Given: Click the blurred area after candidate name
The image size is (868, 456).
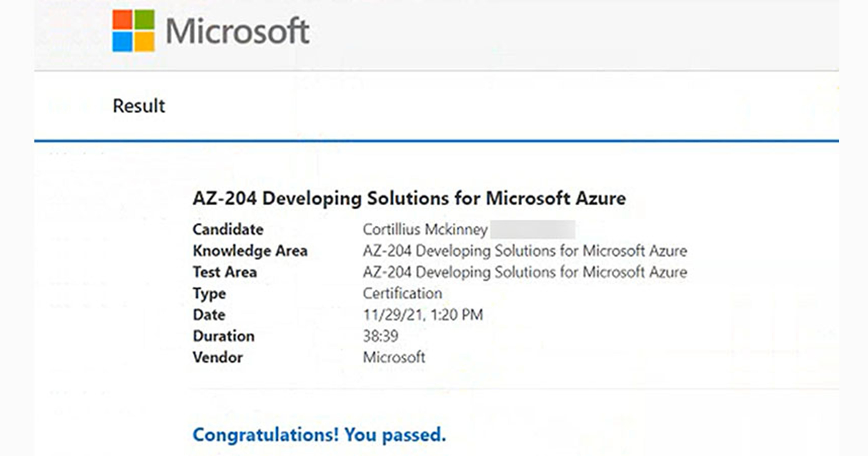Looking at the screenshot, I should click(x=532, y=230).
